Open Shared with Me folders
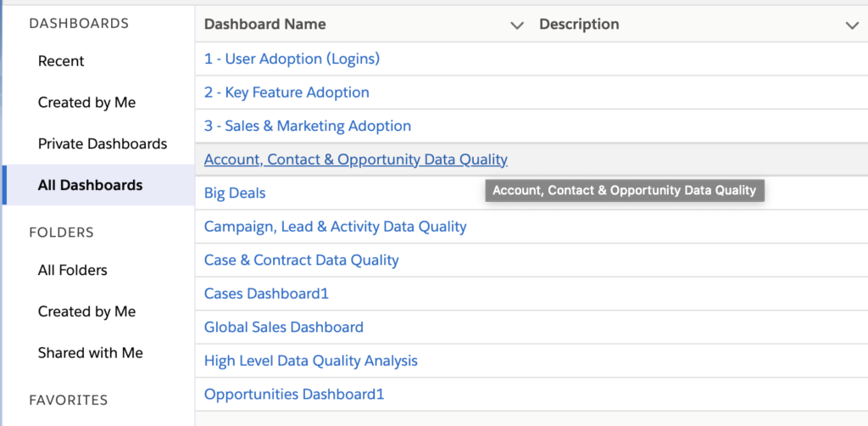The height and width of the screenshot is (426, 868). [90, 353]
